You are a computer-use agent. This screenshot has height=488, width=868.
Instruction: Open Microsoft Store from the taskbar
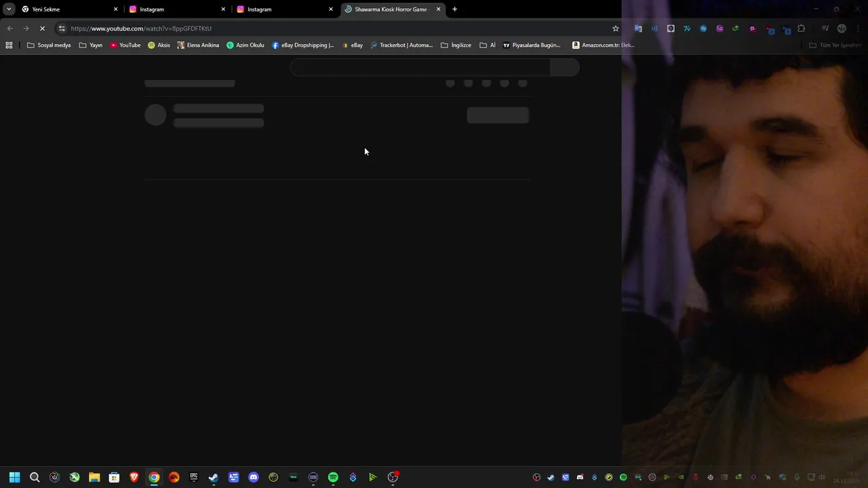coord(114,477)
